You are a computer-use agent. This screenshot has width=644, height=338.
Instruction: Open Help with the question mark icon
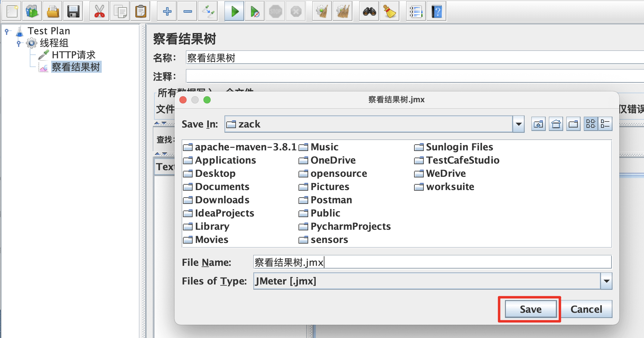[436, 12]
